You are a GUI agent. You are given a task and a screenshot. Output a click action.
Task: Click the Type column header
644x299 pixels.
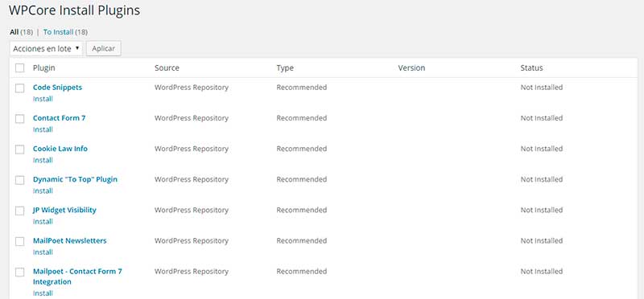tap(285, 68)
